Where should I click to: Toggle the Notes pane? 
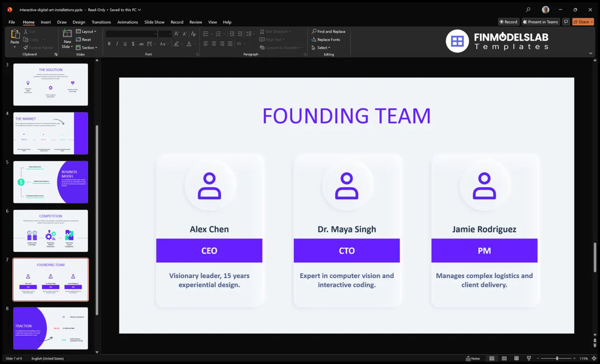pos(472,358)
